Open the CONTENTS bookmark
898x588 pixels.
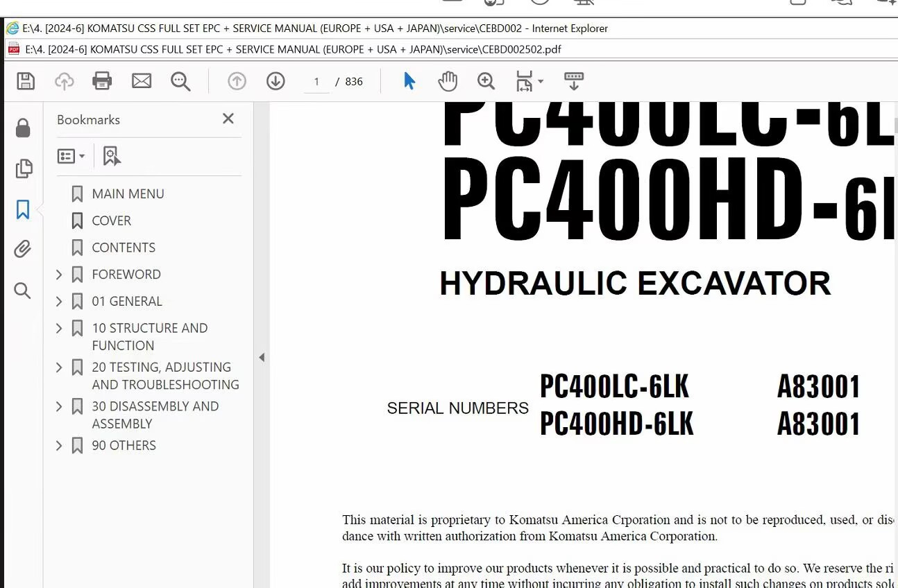coord(124,248)
